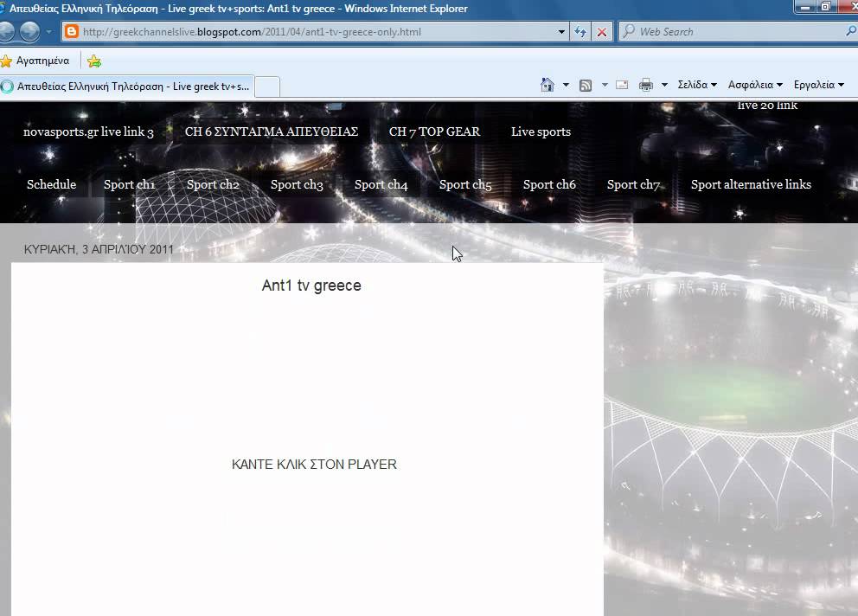Click the browser Forward arrow button
The width and height of the screenshot is (858, 616).
pyautogui.click(x=29, y=31)
